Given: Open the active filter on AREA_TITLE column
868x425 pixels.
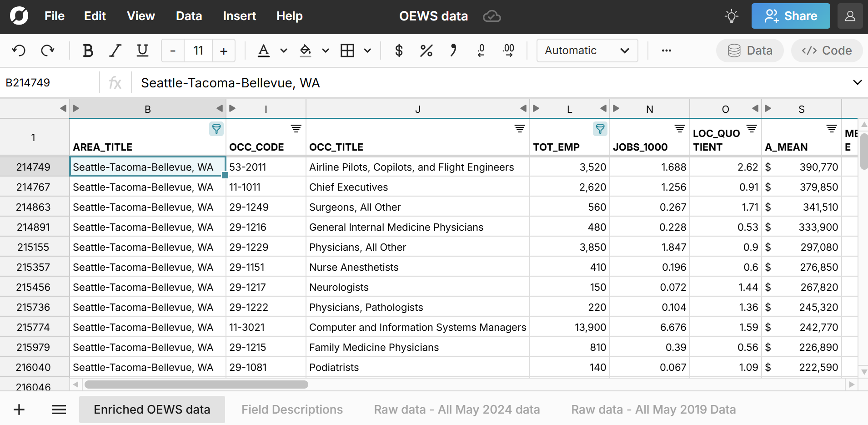Looking at the screenshot, I should point(216,129).
